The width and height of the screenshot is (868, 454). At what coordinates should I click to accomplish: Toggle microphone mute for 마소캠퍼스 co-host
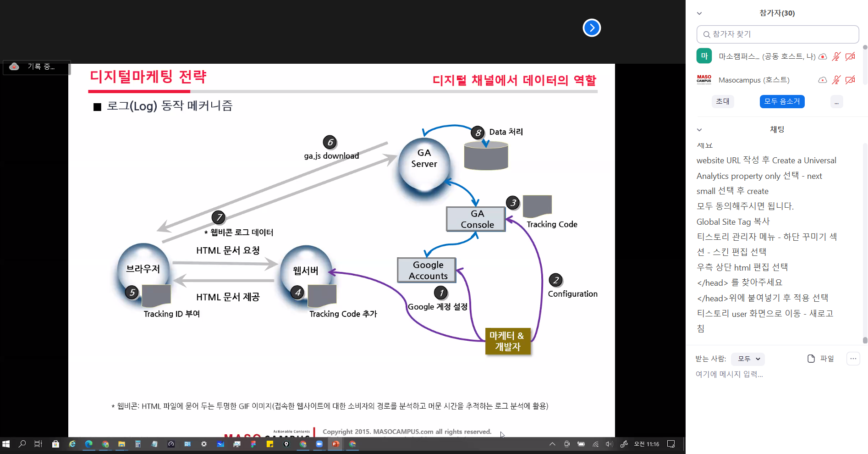coord(836,56)
